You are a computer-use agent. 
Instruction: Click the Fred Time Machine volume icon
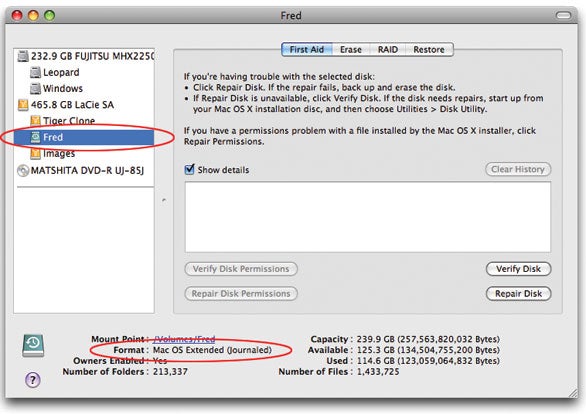pyautogui.click(x=36, y=137)
